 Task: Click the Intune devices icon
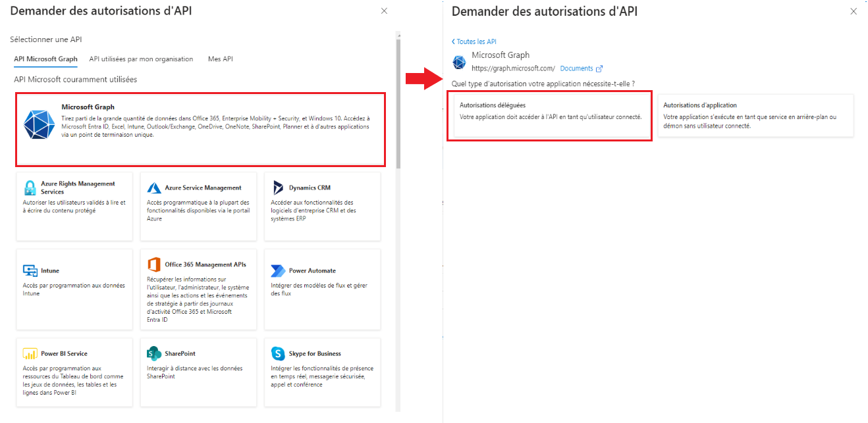tap(30, 270)
